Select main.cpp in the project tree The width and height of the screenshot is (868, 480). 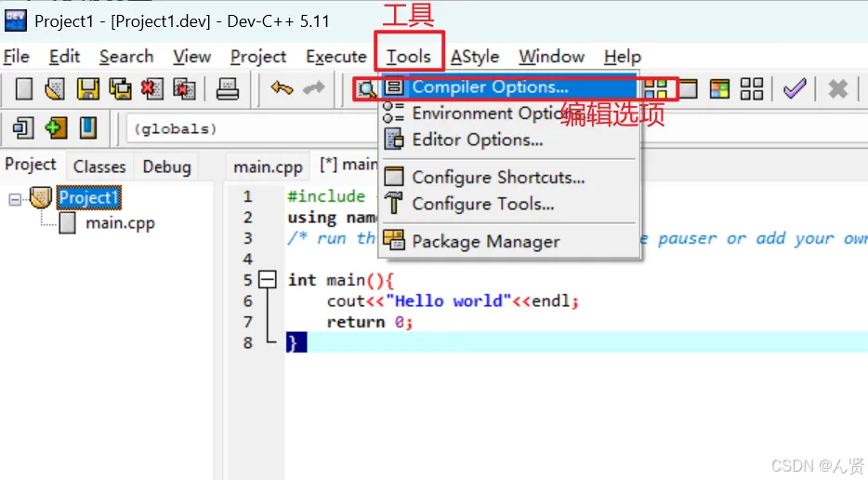pyautogui.click(x=120, y=223)
